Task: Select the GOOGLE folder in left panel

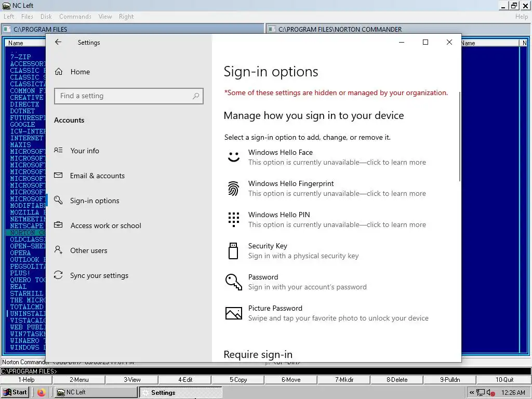Action: (x=22, y=125)
